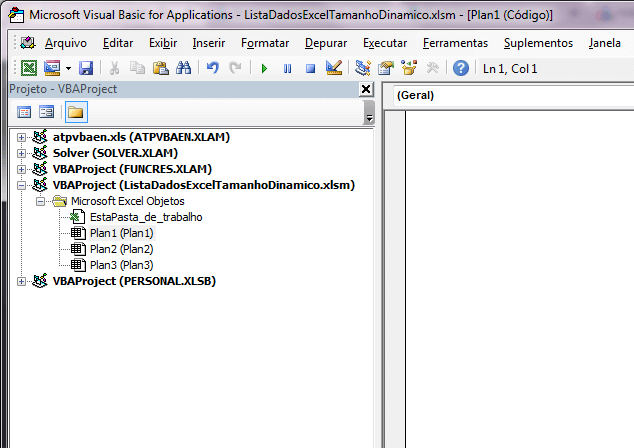Redo the last undone action
634x448 pixels.
[x=235, y=68]
